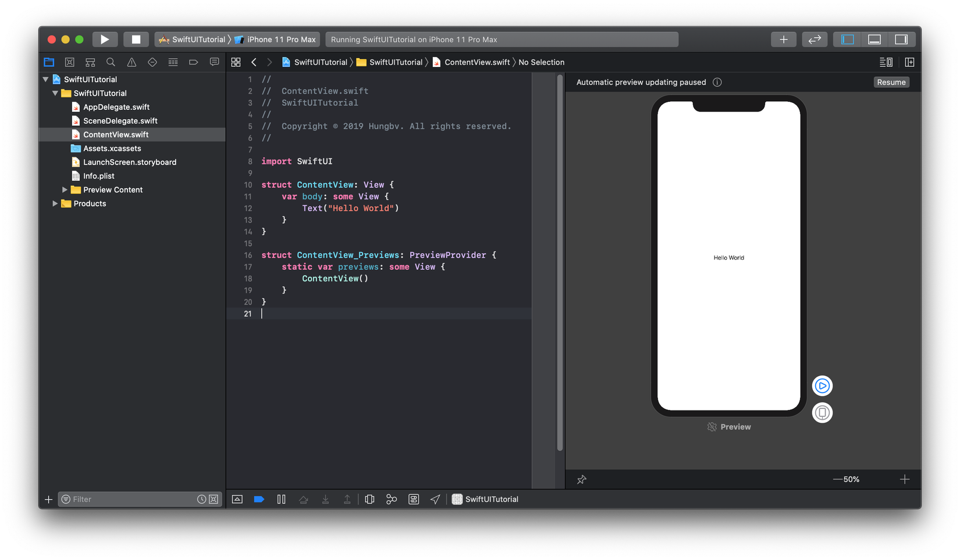Zoom in the preview with plus button

[904, 480]
